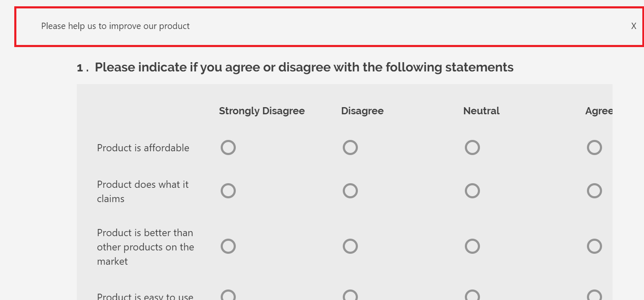Close the survey popup with the X
This screenshot has height=300, width=644.
coord(633,26)
